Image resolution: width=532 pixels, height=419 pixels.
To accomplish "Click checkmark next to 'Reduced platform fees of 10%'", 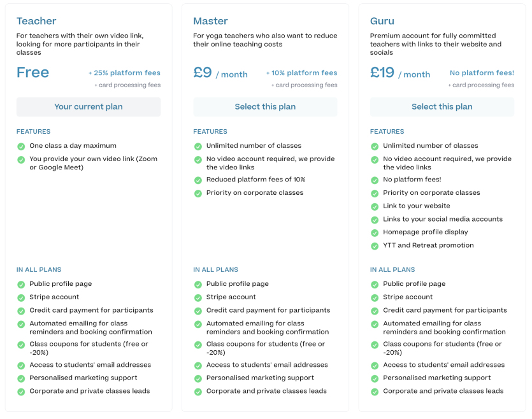I will [198, 180].
